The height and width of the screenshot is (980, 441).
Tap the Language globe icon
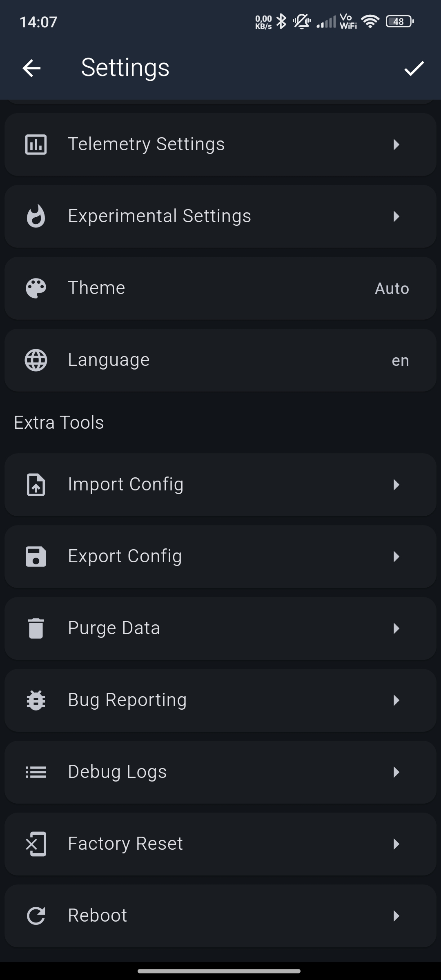point(36,360)
